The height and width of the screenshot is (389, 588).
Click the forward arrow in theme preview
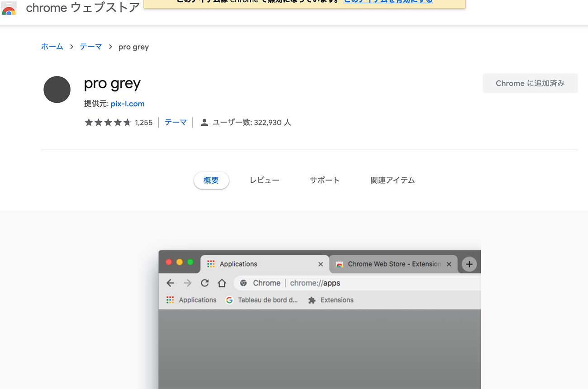(x=187, y=283)
